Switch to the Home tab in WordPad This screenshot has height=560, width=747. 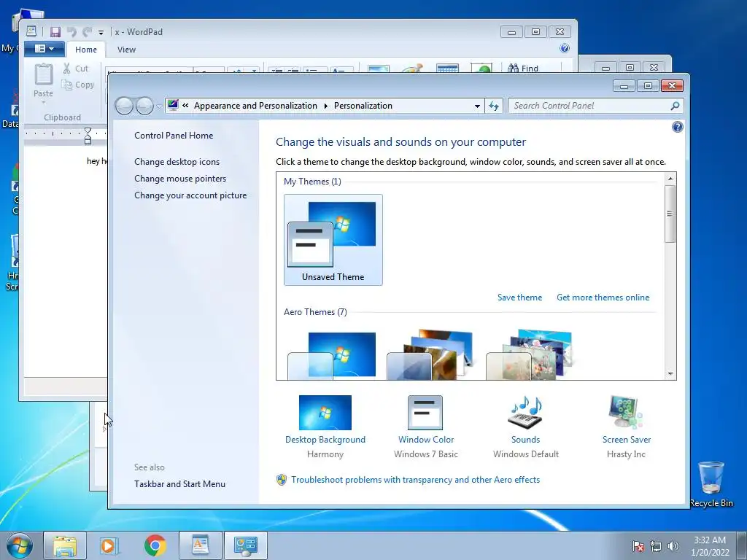(x=86, y=50)
